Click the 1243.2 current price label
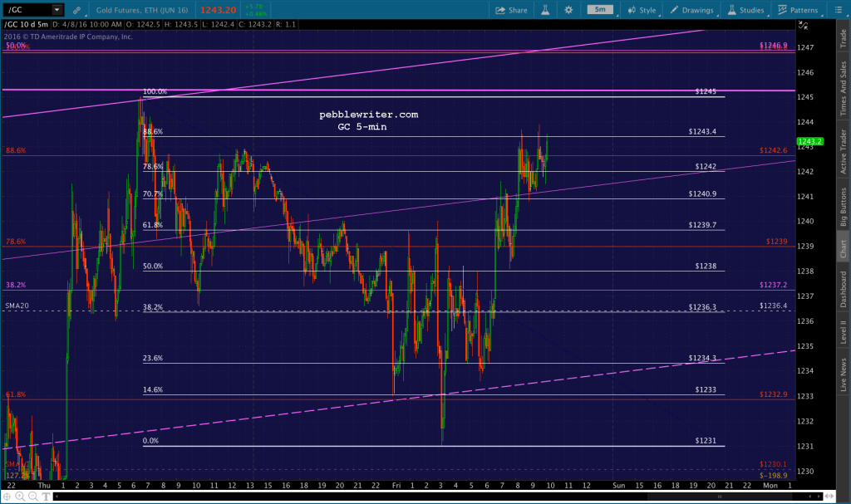The height and width of the screenshot is (504, 851). pyautogui.click(x=809, y=141)
